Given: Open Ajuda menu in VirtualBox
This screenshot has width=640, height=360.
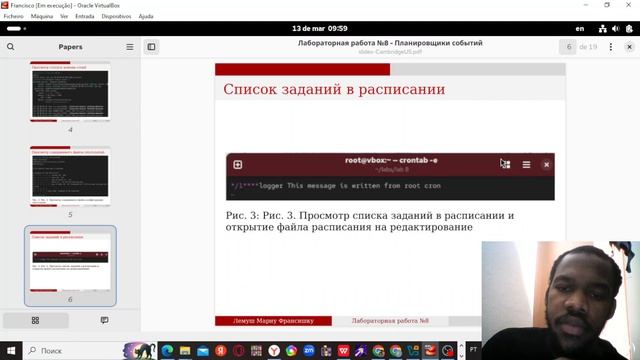Looking at the screenshot, I should [146, 16].
